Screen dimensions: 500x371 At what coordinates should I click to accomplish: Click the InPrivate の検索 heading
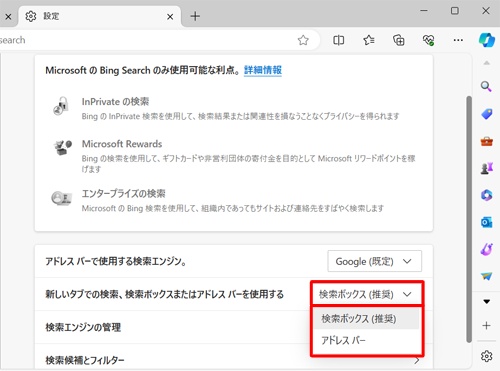tap(115, 102)
